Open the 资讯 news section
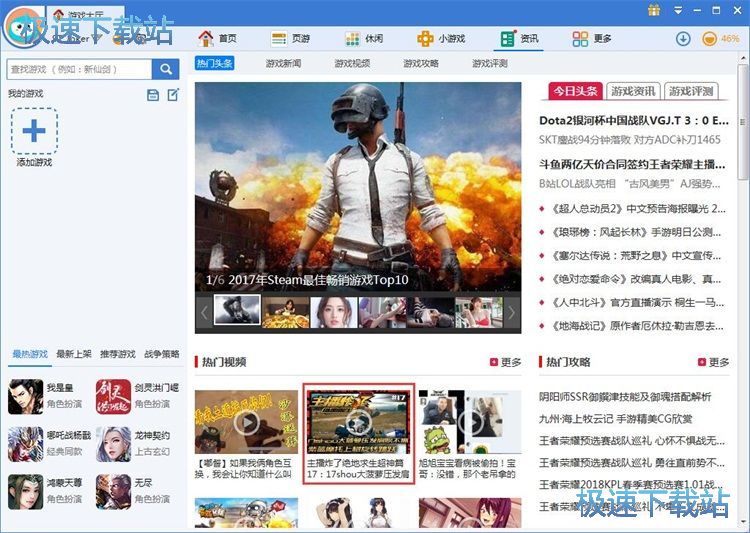The width and height of the screenshot is (750, 533). pyautogui.click(x=519, y=38)
